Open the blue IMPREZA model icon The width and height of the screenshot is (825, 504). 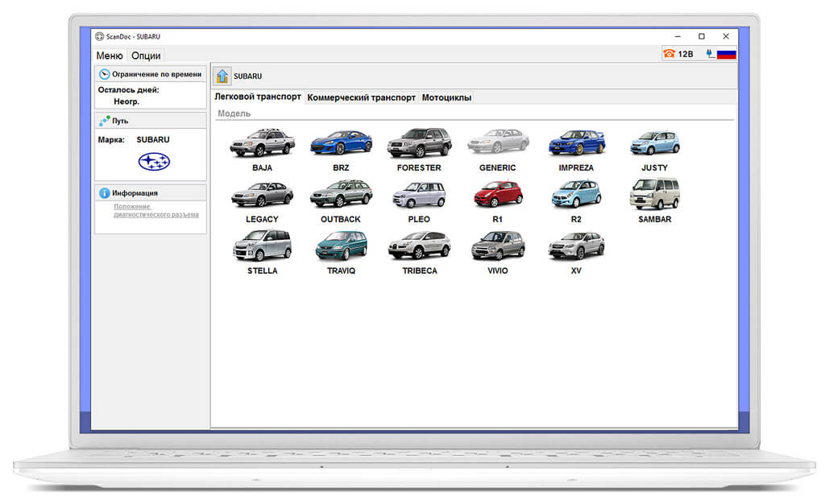(577, 143)
